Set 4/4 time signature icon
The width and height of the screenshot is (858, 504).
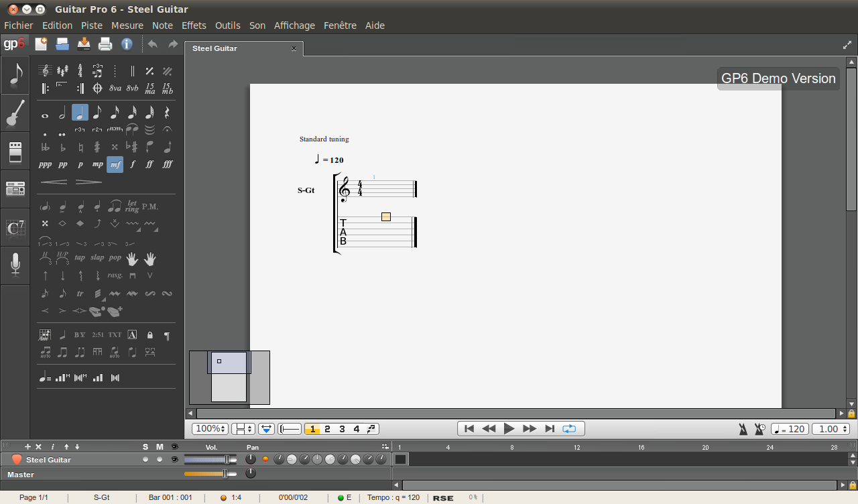80,70
